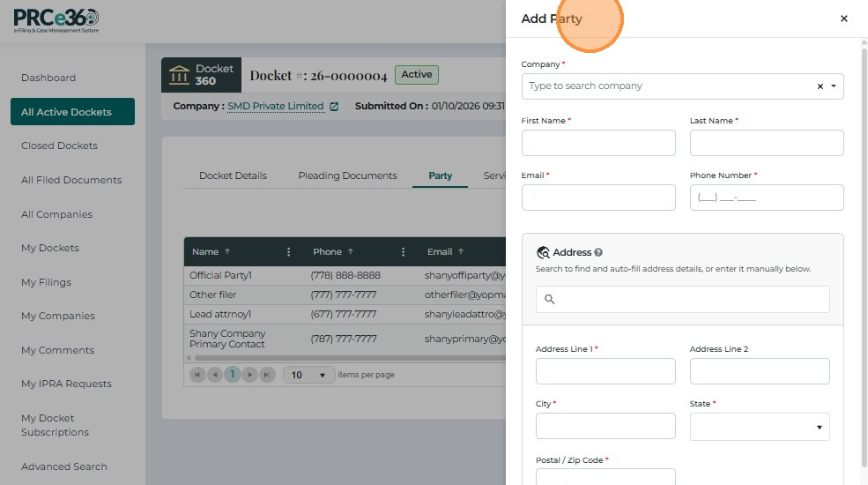
Task: Switch to the Pleading Documents tab
Action: point(347,175)
